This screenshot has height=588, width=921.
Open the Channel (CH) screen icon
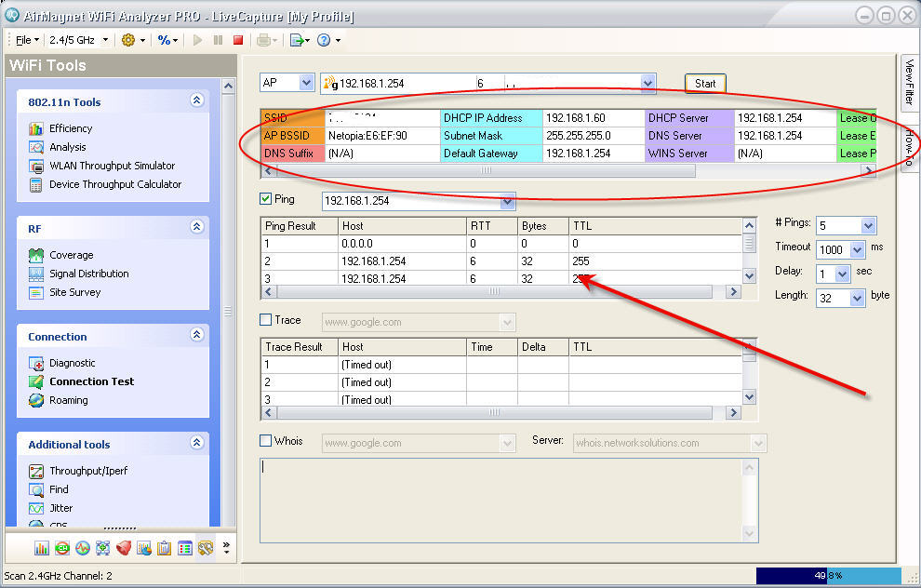(x=62, y=548)
